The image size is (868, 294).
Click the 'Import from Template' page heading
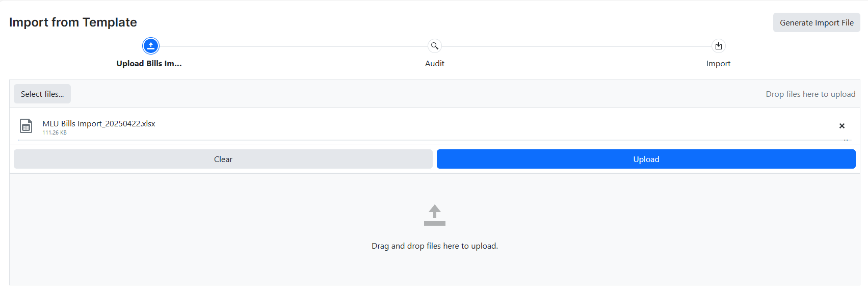73,22
